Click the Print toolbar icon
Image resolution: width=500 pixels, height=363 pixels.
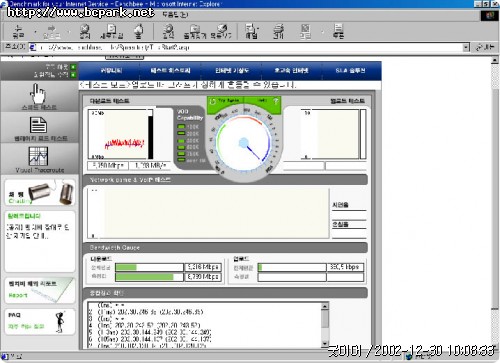279,31
